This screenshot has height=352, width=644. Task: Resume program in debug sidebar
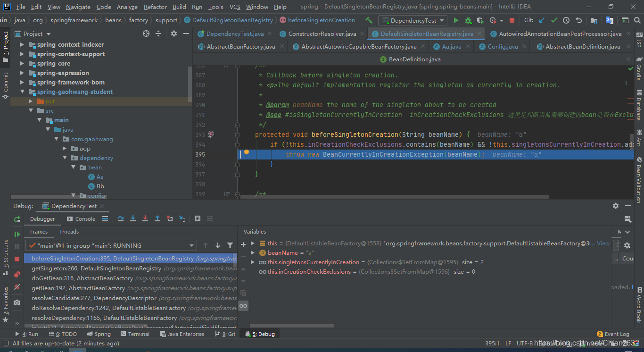pos(17,234)
